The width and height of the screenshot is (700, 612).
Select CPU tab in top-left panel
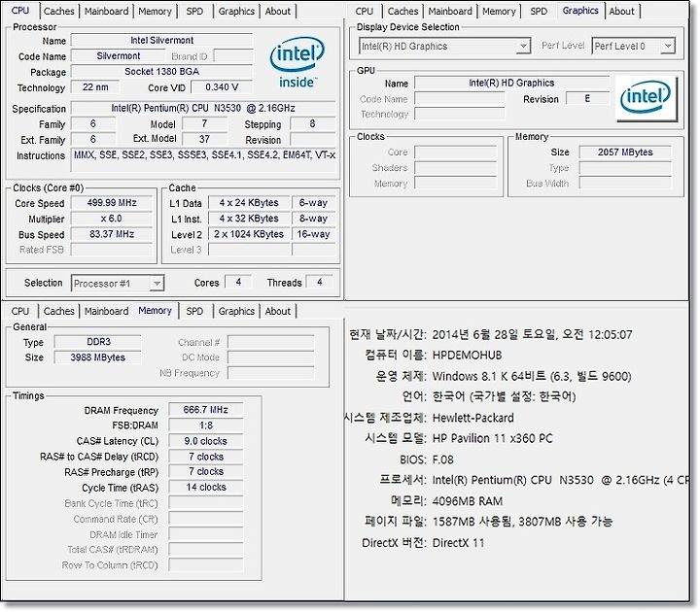point(20,11)
